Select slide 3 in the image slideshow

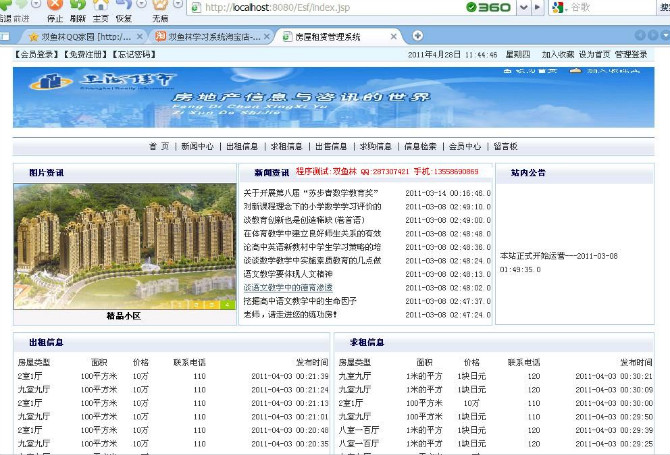click(x=212, y=305)
